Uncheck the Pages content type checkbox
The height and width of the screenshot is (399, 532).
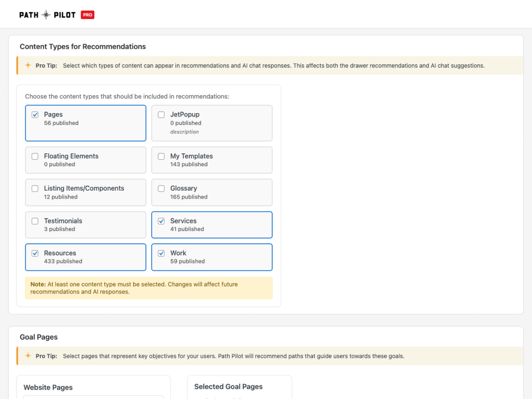point(35,115)
